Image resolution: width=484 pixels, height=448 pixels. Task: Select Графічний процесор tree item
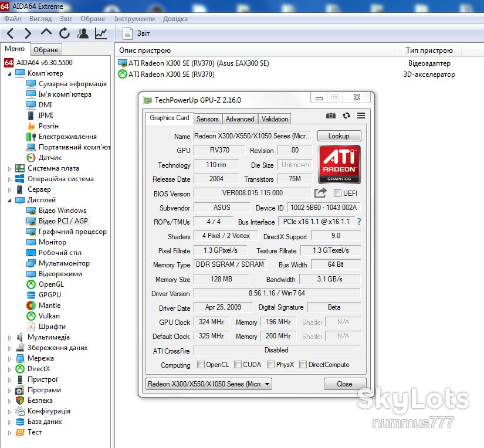(x=67, y=232)
